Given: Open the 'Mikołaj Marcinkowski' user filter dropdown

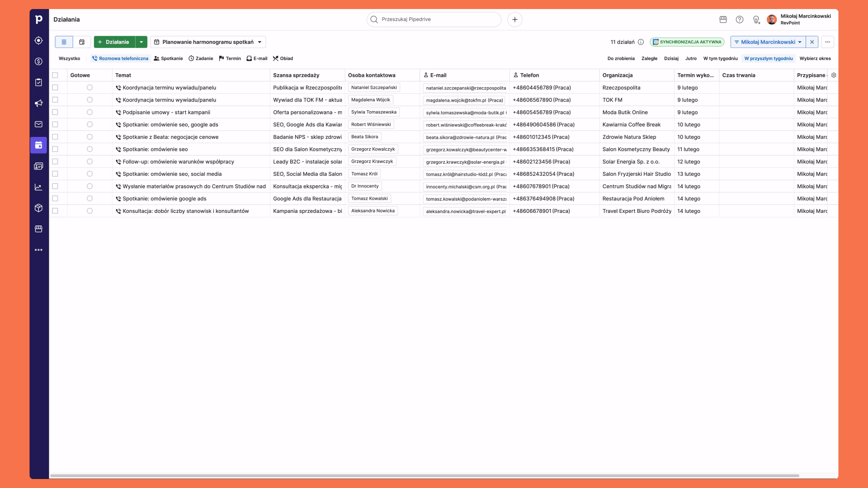Looking at the screenshot, I should point(768,42).
